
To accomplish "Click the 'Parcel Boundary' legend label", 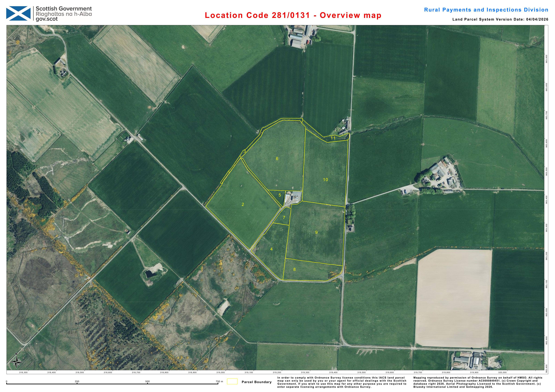I will 256,382.
